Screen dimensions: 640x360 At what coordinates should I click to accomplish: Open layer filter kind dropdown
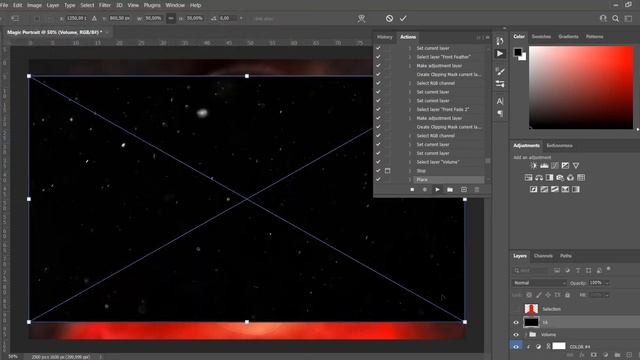[x=530, y=270]
